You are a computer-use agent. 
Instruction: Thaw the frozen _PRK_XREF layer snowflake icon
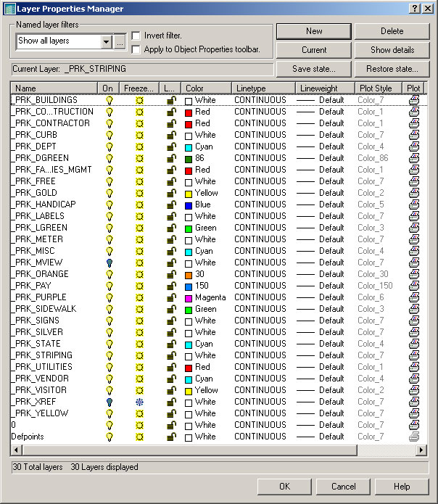coord(139,402)
